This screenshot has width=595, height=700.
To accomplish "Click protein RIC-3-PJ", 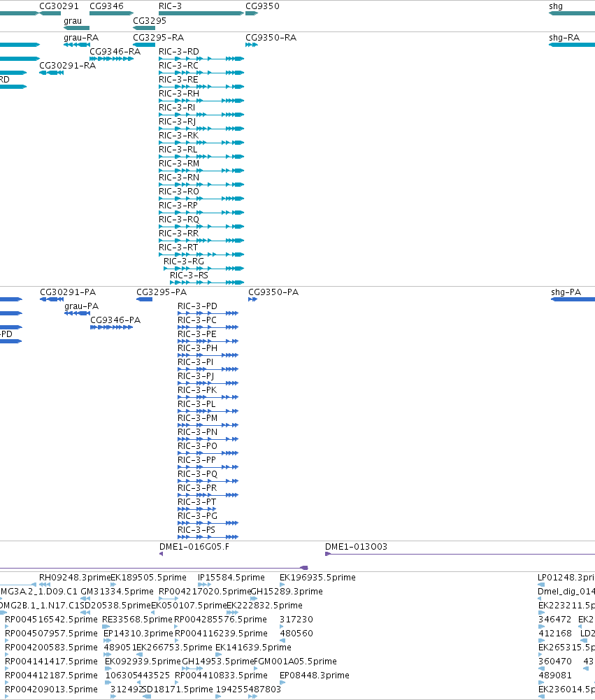I will click(x=208, y=383).
